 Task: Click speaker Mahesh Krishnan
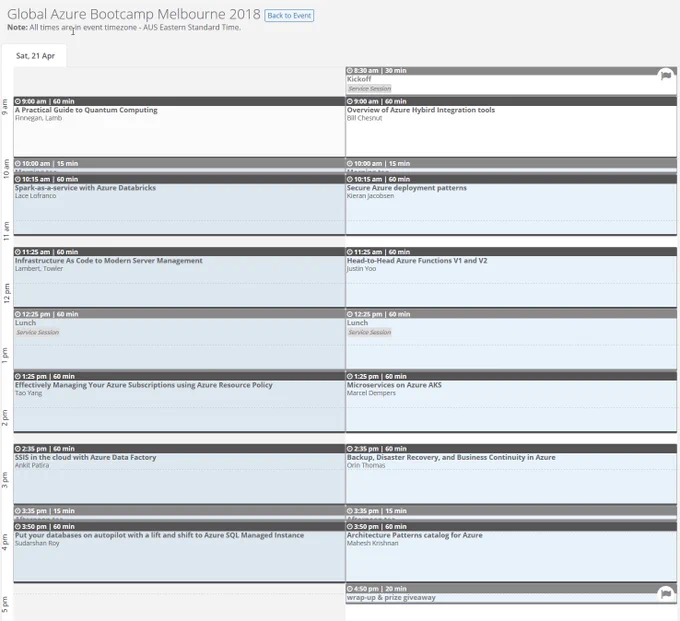373,543
